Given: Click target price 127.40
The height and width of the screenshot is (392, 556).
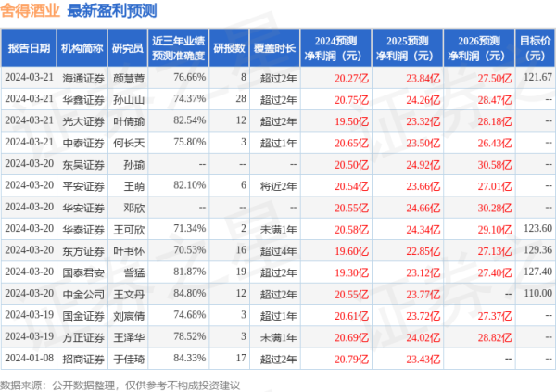Looking at the screenshot, I should pyautogui.click(x=537, y=272).
